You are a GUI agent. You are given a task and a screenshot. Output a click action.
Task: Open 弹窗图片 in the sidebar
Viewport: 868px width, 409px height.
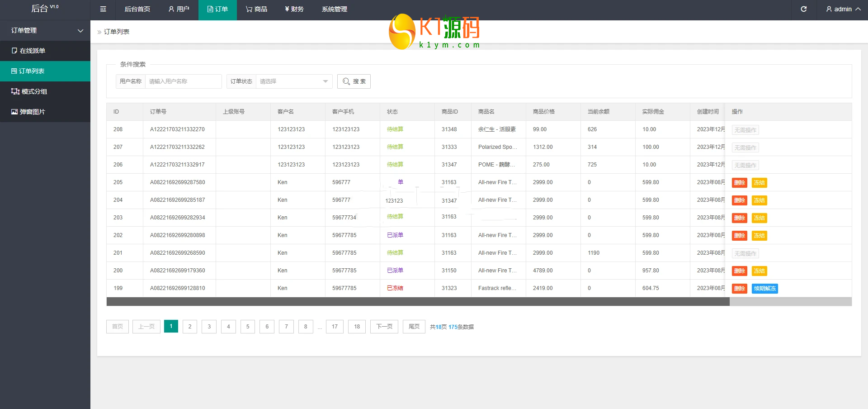pyautogui.click(x=32, y=112)
